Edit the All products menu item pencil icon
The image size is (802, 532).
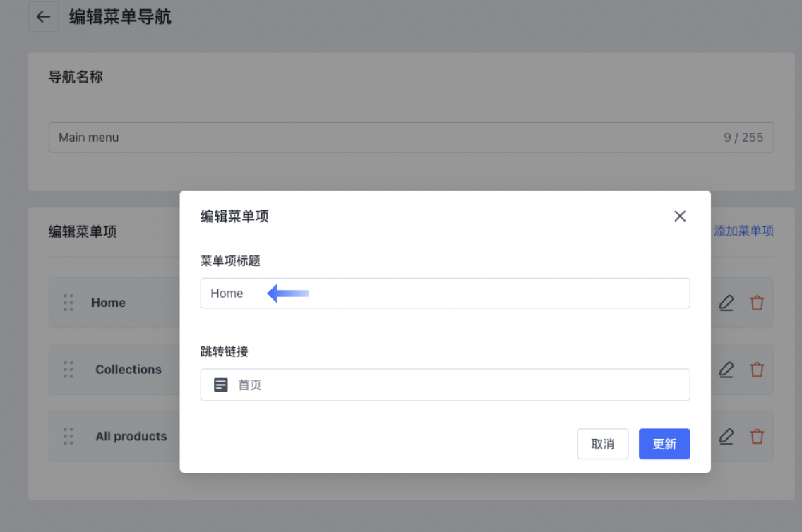tap(726, 437)
